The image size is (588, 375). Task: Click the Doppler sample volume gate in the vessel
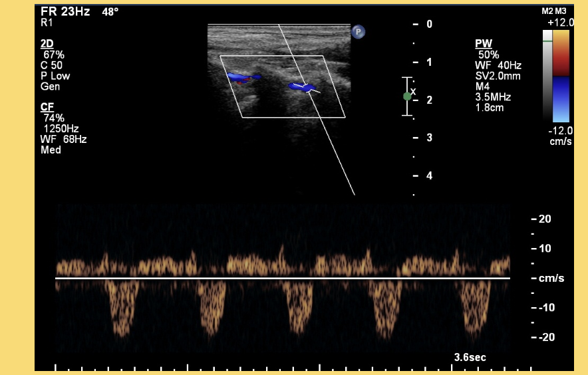[307, 88]
